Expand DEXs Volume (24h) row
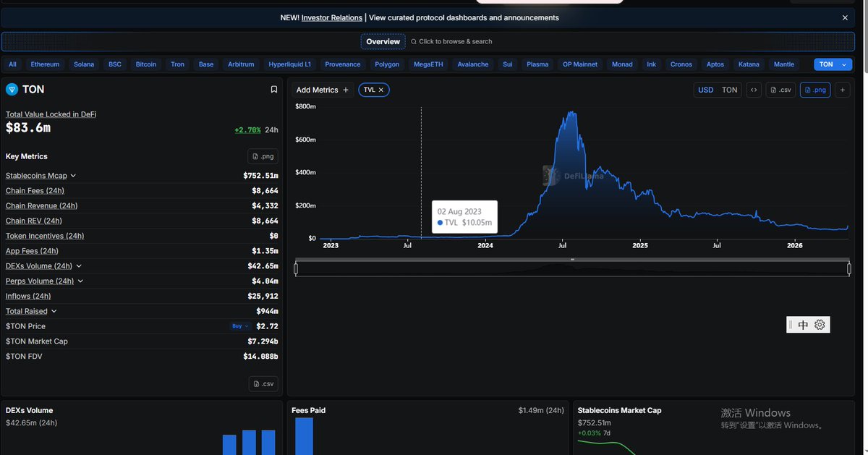The width and height of the screenshot is (868, 455). click(78, 266)
